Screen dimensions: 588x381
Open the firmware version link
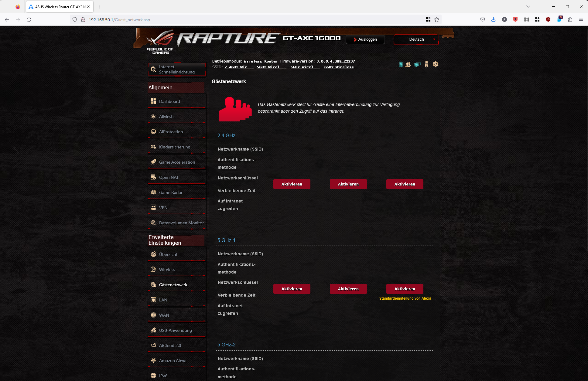click(336, 61)
